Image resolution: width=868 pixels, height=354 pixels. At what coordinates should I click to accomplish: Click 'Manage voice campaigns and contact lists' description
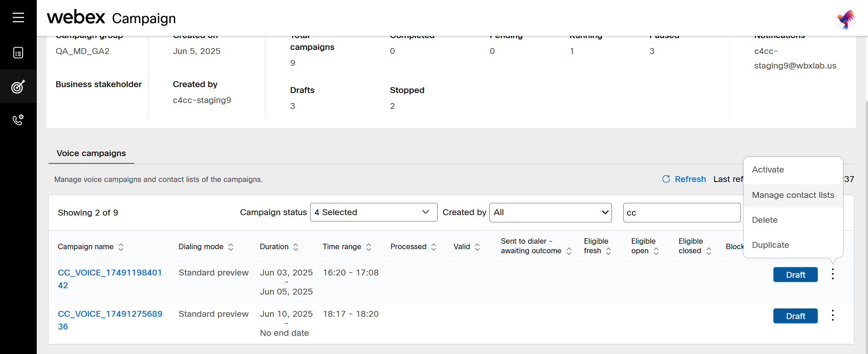point(158,180)
